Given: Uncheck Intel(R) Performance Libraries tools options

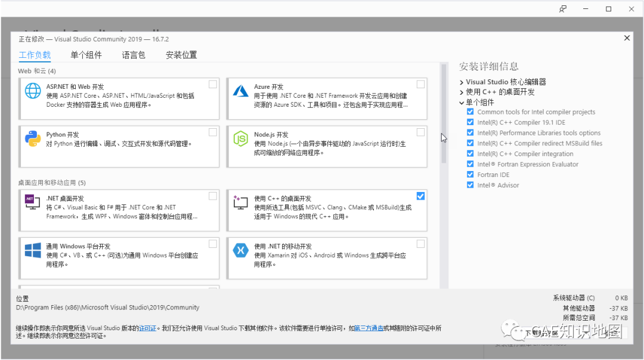Looking at the screenshot, I should click(470, 132).
